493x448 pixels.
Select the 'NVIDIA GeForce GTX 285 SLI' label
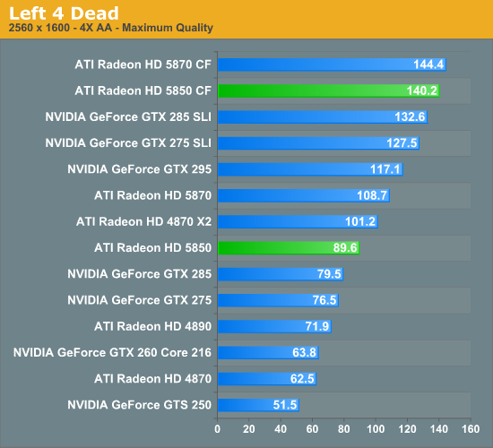[x=128, y=116]
